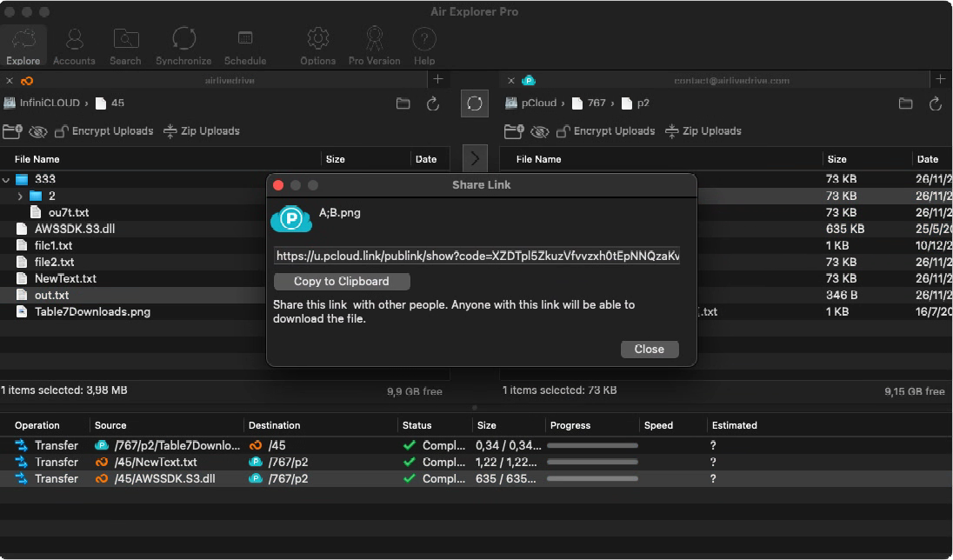
Task: Open the Schedule window
Action: click(245, 43)
